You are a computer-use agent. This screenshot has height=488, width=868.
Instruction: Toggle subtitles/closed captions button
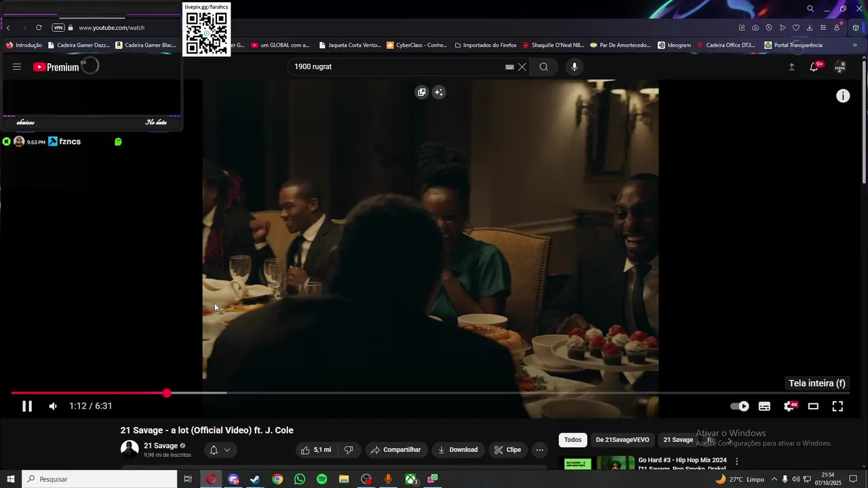coord(764,407)
